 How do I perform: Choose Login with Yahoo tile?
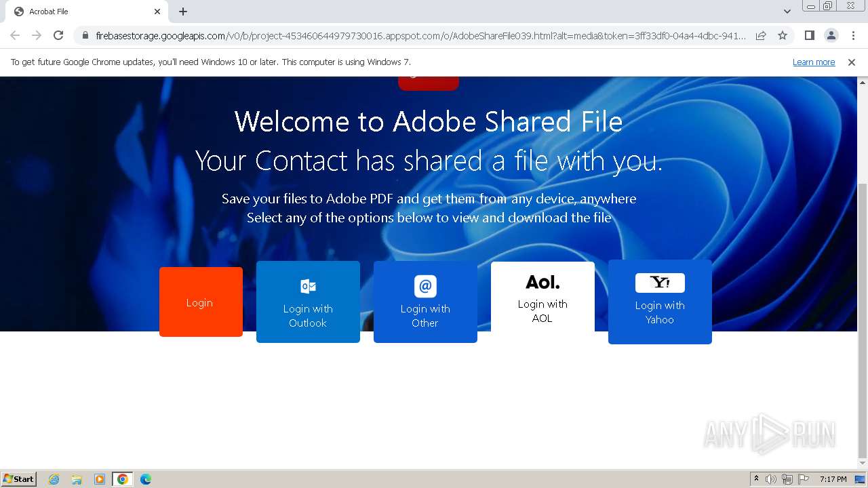pyautogui.click(x=660, y=302)
